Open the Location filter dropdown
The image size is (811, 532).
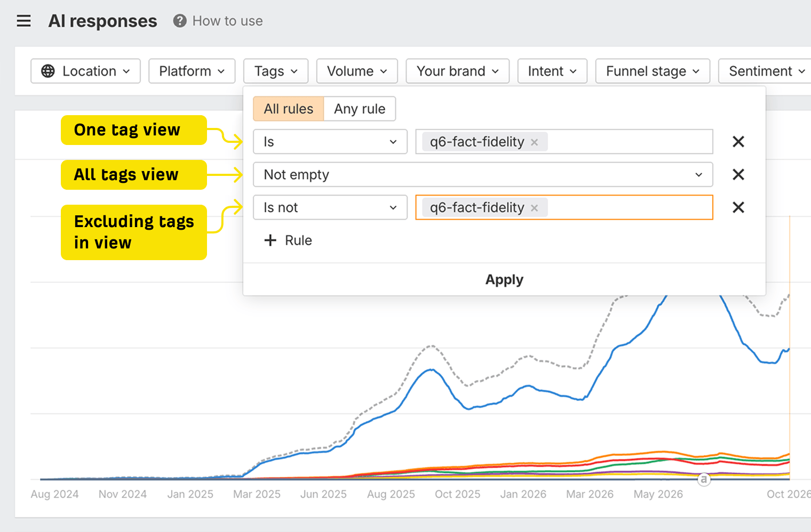coord(85,71)
